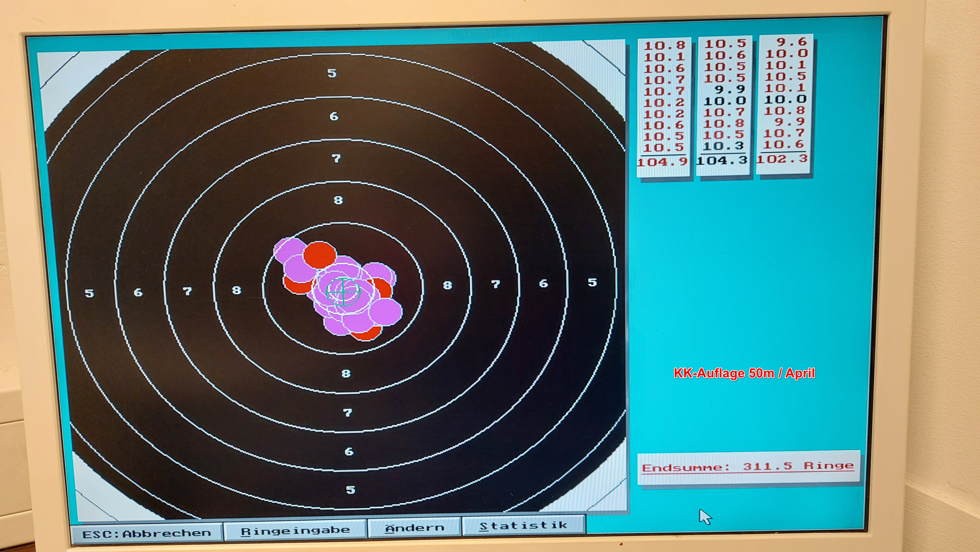Click ring number 8 right of center

pos(447,285)
